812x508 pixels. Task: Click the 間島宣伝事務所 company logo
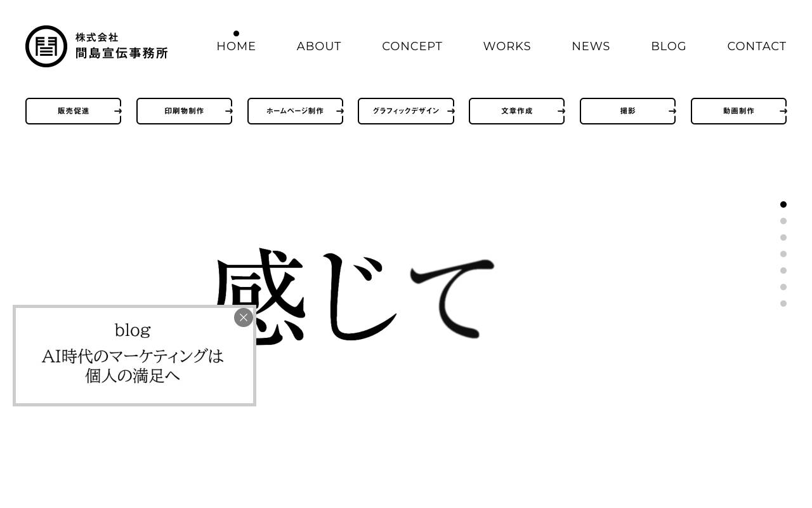coord(96,46)
